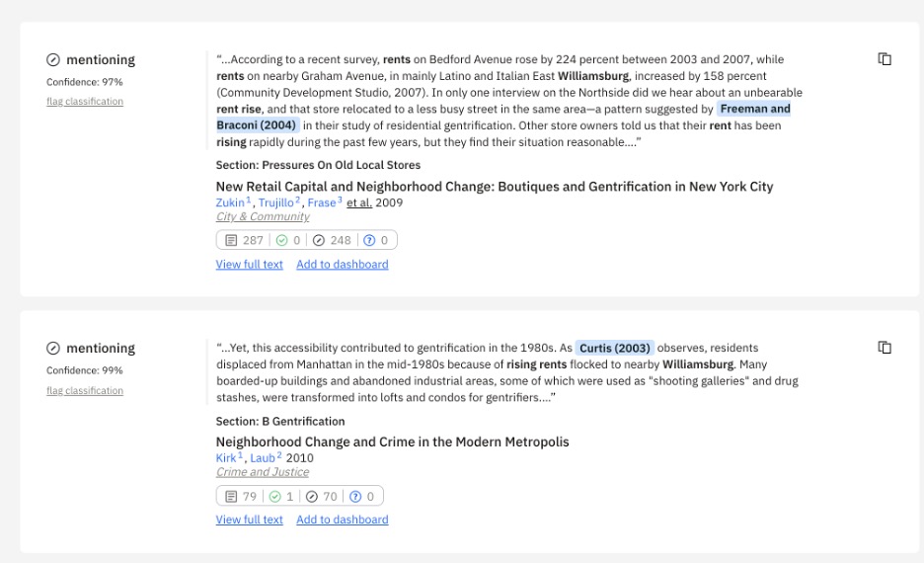The image size is (924, 563).
Task: Open author Frase's profile
Action: coord(322,202)
